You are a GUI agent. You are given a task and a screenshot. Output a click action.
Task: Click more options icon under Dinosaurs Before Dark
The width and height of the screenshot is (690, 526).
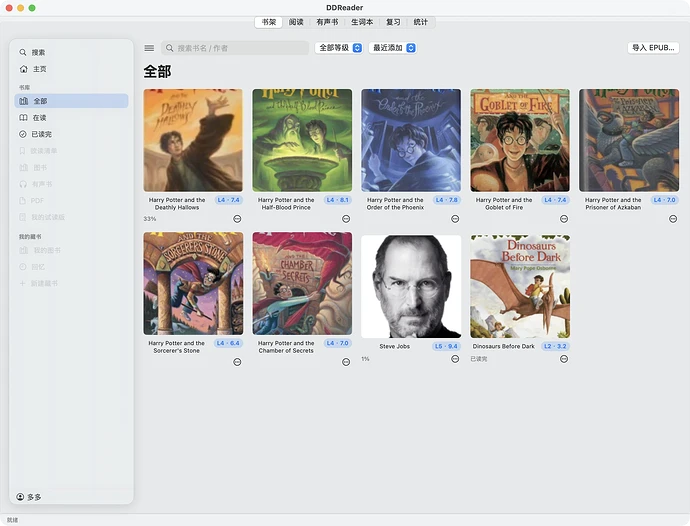pyautogui.click(x=564, y=359)
